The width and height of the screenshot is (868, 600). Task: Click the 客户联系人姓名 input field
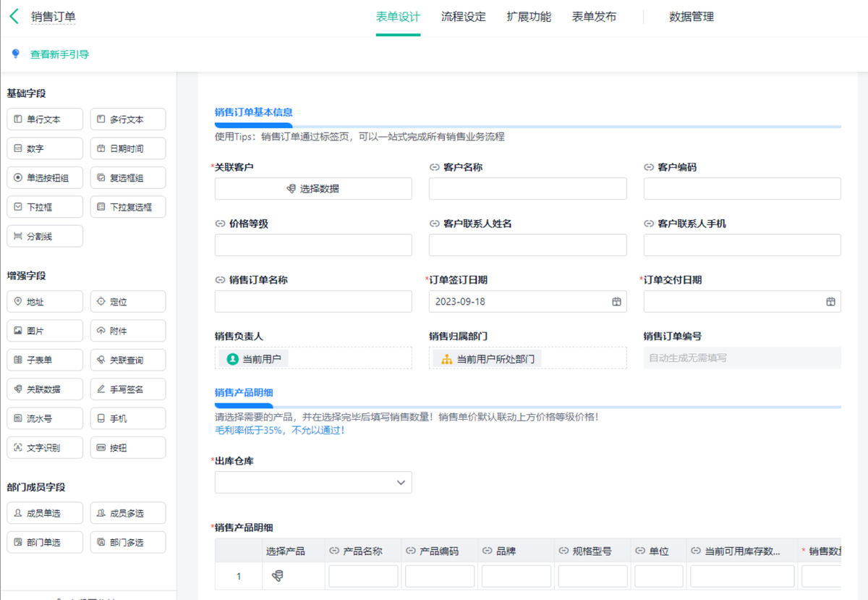click(x=527, y=245)
